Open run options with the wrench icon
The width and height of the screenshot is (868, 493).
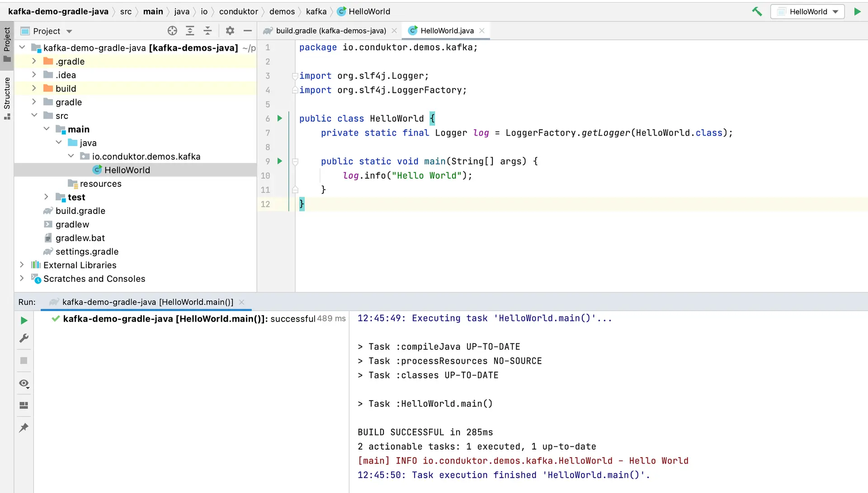pos(24,338)
